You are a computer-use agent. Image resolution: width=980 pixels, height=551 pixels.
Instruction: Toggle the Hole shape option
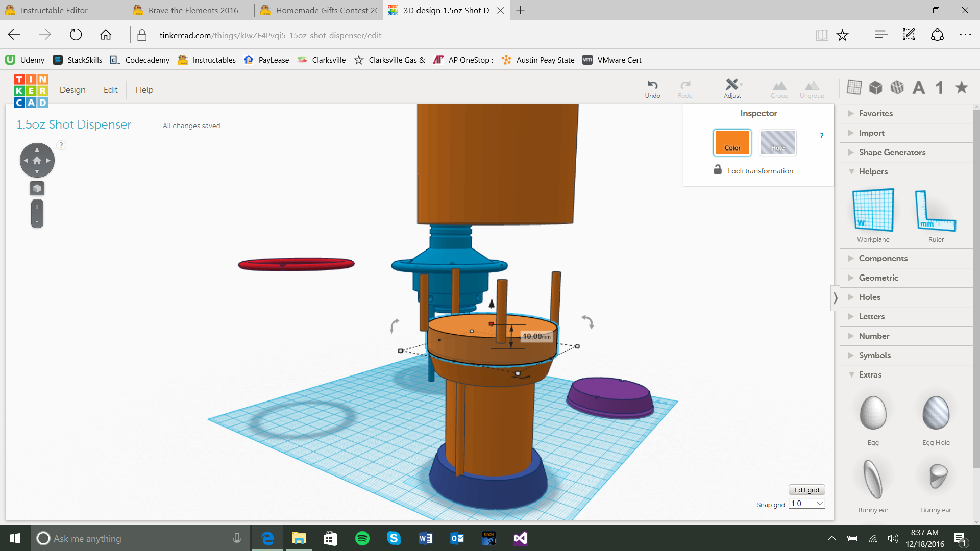click(x=777, y=142)
